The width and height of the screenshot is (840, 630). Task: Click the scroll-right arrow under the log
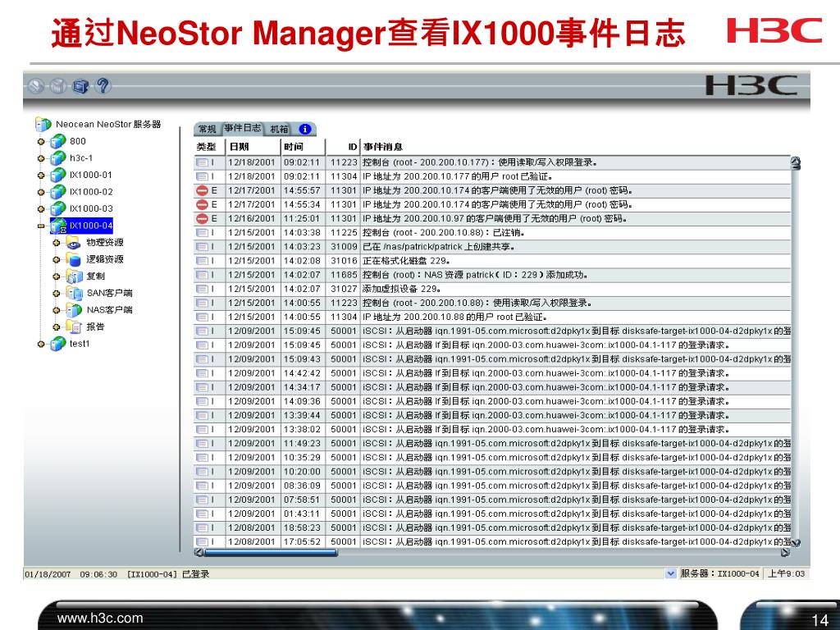point(785,552)
